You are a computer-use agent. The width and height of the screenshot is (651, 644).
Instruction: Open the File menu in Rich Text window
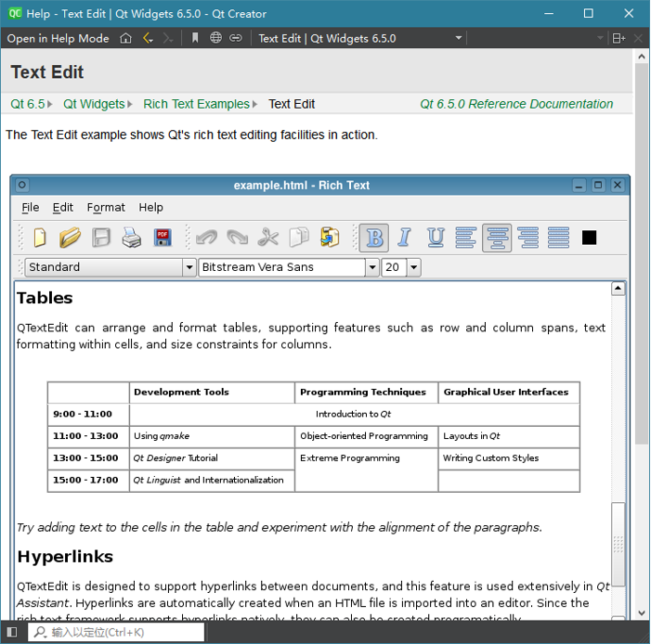31,207
